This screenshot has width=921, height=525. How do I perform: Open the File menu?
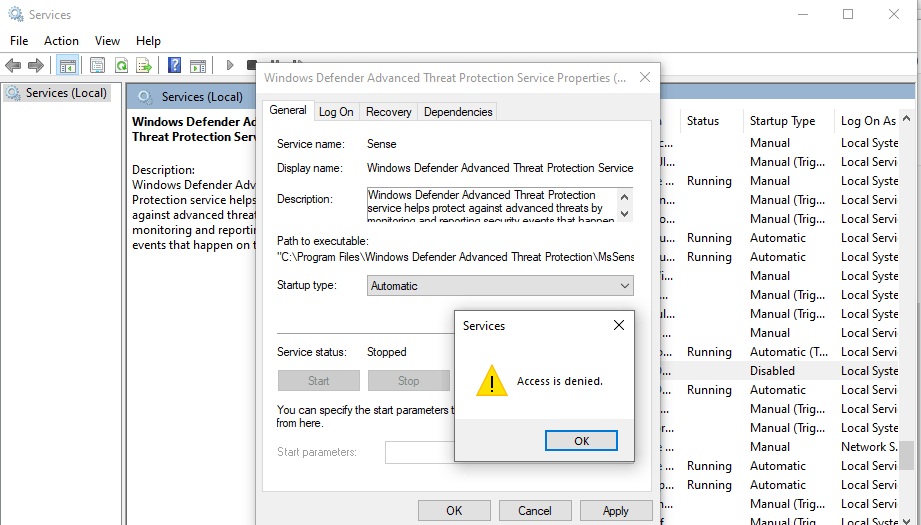19,41
